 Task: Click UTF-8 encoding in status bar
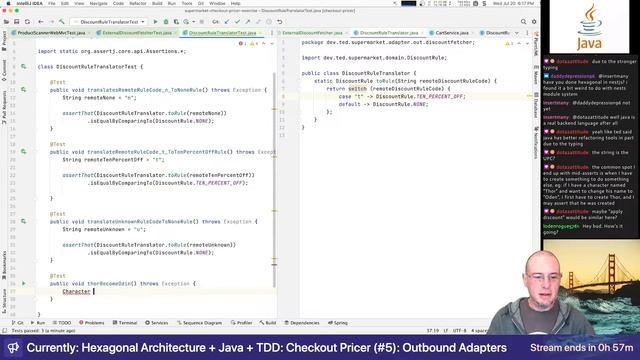459,331
